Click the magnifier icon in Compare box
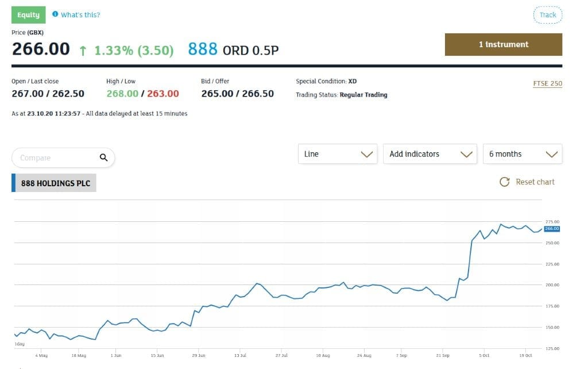This screenshot has width=588, height=369. click(103, 157)
